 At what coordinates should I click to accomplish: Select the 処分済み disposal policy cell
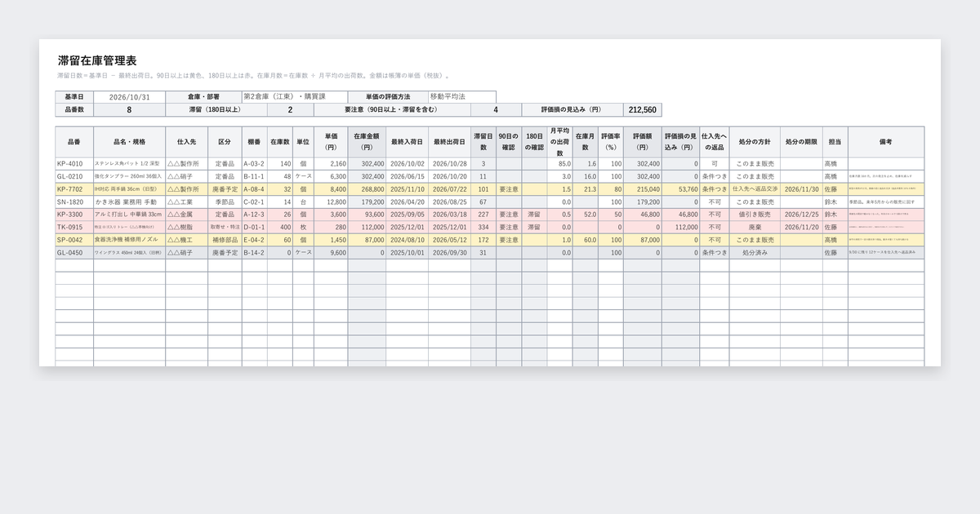pos(755,252)
